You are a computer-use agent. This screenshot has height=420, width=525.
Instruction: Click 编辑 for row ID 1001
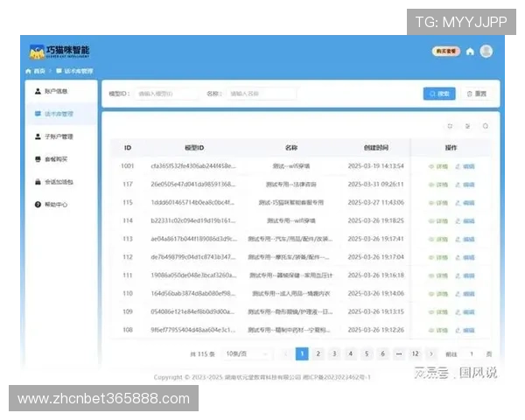pos(465,166)
